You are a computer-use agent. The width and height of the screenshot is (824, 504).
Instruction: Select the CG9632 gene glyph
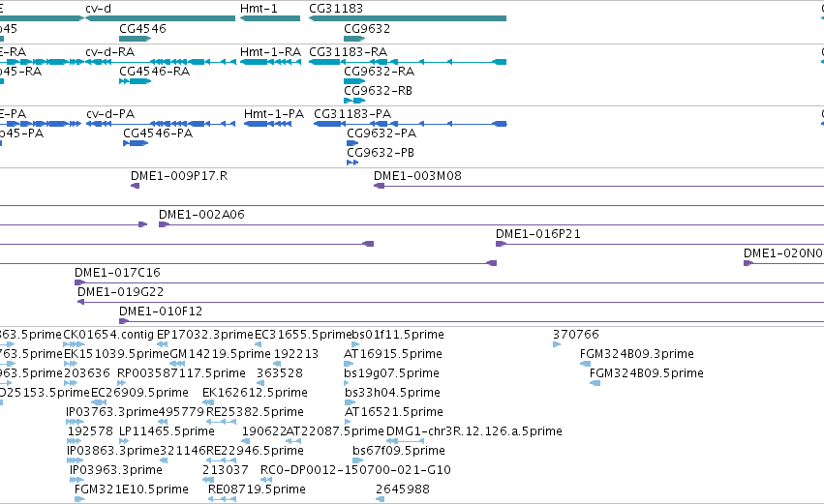pyautogui.click(x=354, y=39)
